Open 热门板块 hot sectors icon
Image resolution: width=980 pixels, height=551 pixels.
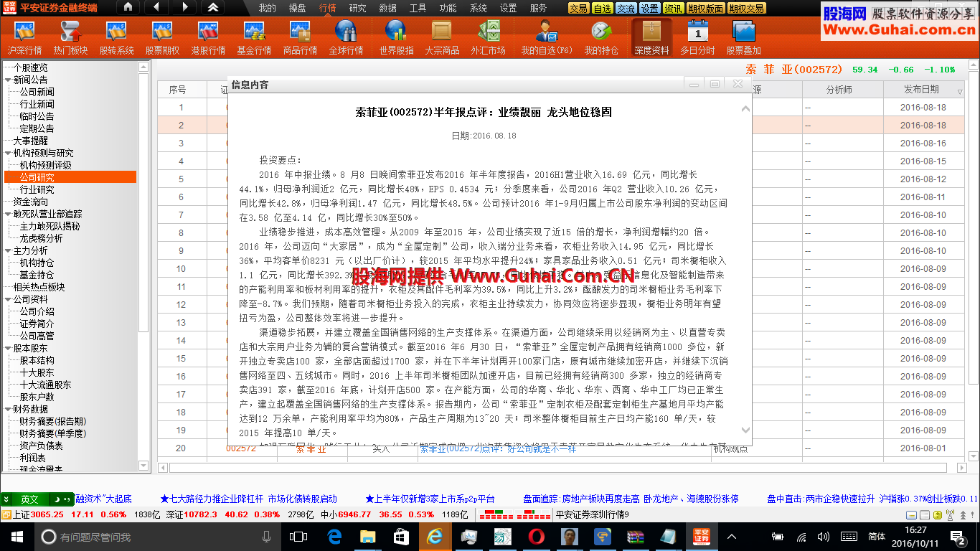tap(70, 38)
